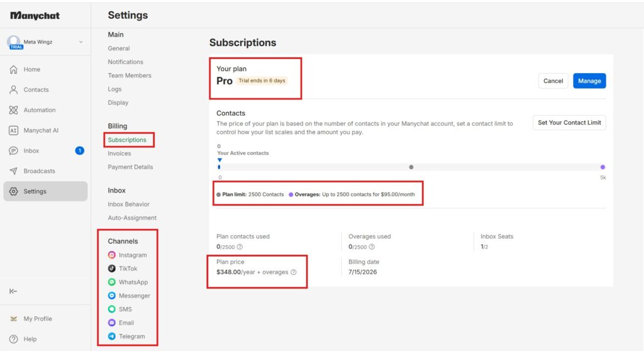Click the Contacts person icon

14,89
